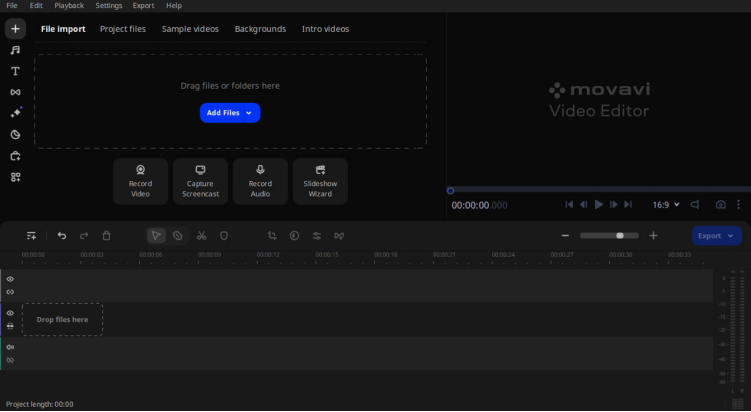Open the Playback menu
Image resolution: width=751 pixels, height=412 pixels.
pos(69,5)
